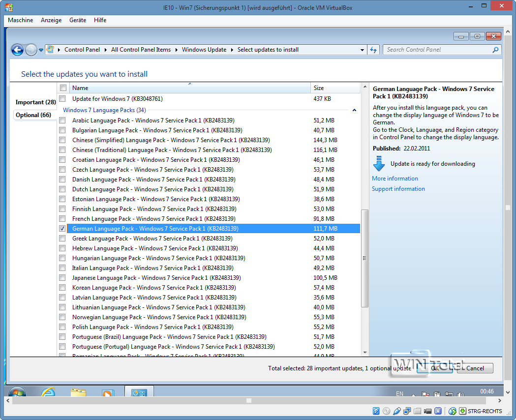Open the Hilfe menu
The height and width of the screenshot is (420, 516).
(100, 20)
